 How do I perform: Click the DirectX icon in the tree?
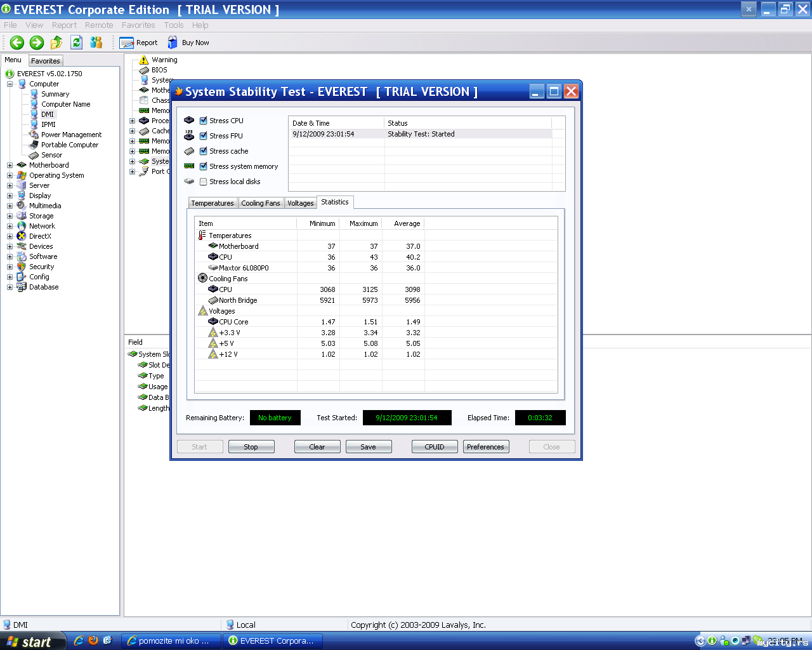point(22,236)
